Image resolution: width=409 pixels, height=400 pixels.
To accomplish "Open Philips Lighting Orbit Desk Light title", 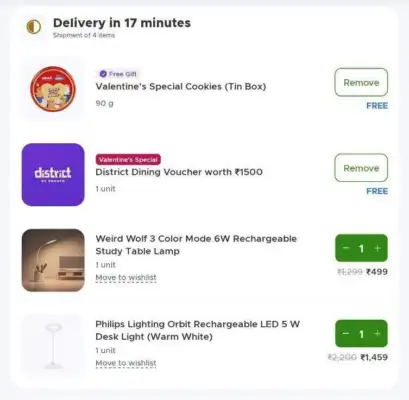I will coord(198,330).
